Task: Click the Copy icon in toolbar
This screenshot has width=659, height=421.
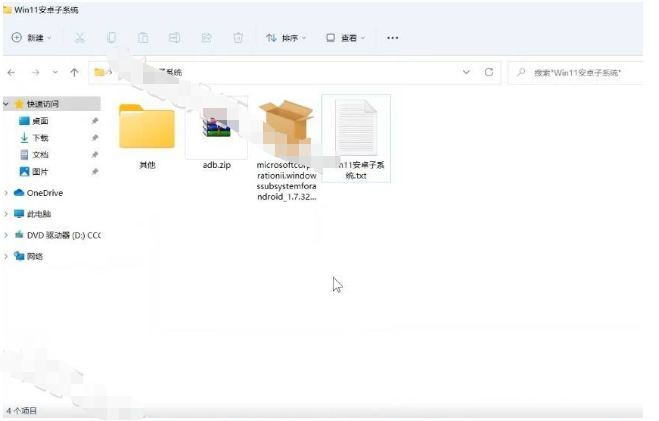Action: click(112, 38)
